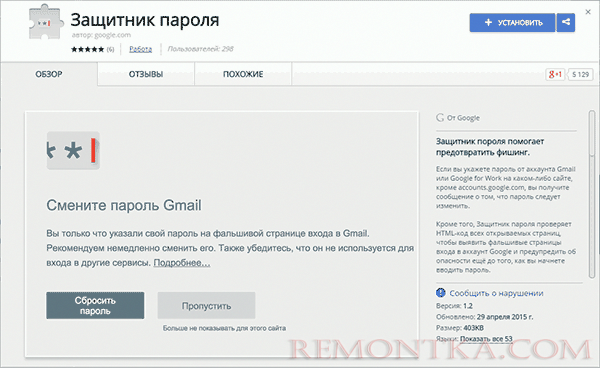Image resolution: width=600 pixels, height=368 pixels.
Task: Click the Пользователей: 298 text
Action: coord(200,49)
